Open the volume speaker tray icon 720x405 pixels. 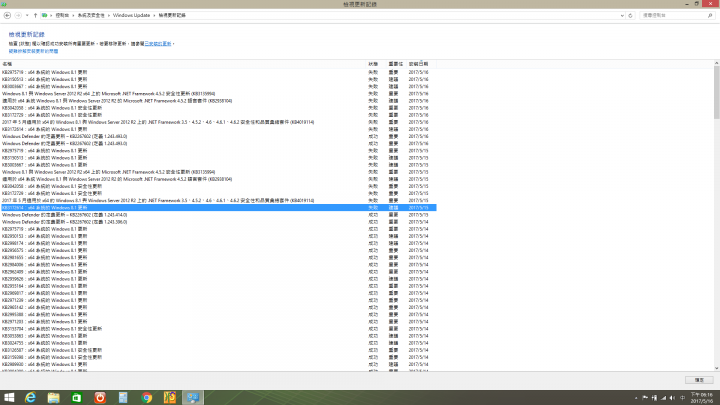672,398
